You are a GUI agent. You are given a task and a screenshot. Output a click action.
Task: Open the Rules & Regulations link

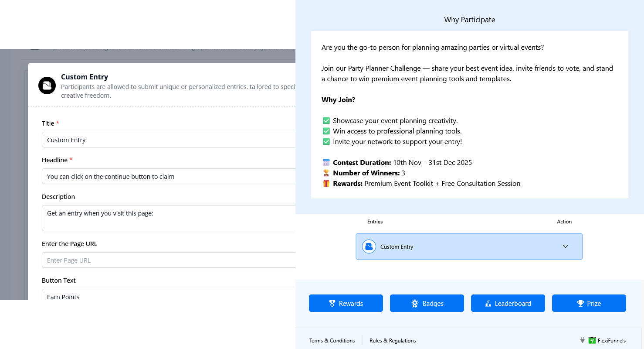[393, 341]
